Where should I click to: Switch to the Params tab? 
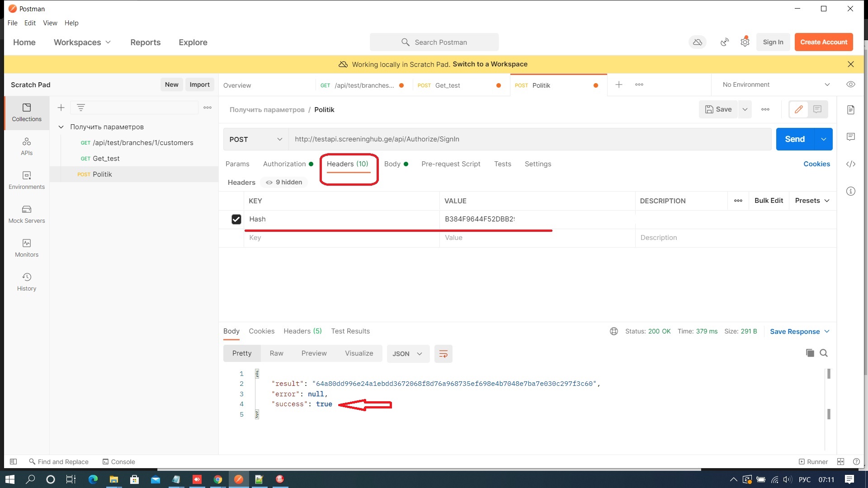237,164
